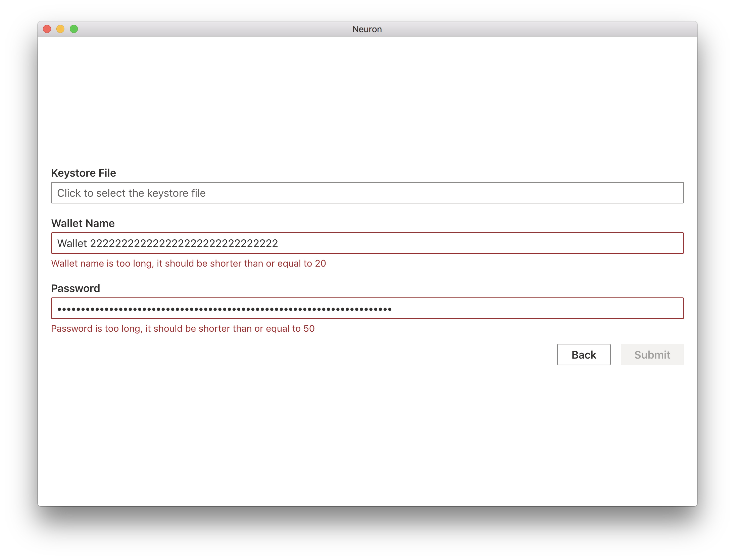735x560 pixels.
Task: Focus the Password input field
Action: click(367, 308)
